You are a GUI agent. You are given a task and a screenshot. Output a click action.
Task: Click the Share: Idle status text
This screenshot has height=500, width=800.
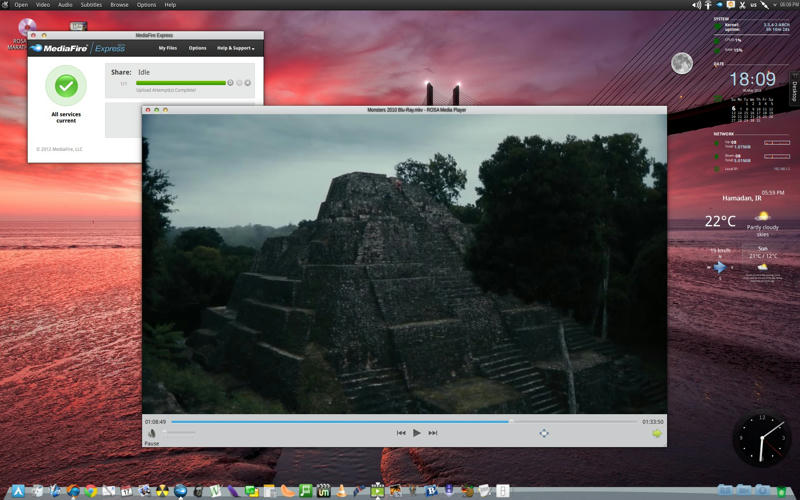131,72
